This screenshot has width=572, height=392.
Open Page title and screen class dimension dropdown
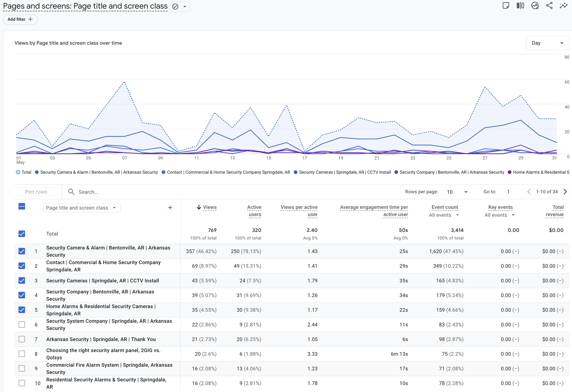[81, 208]
